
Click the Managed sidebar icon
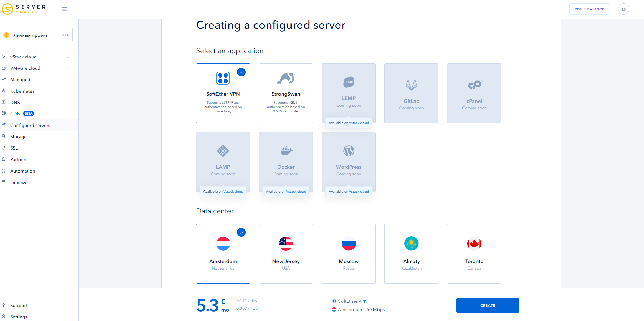pyautogui.click(x=4, y=79)
